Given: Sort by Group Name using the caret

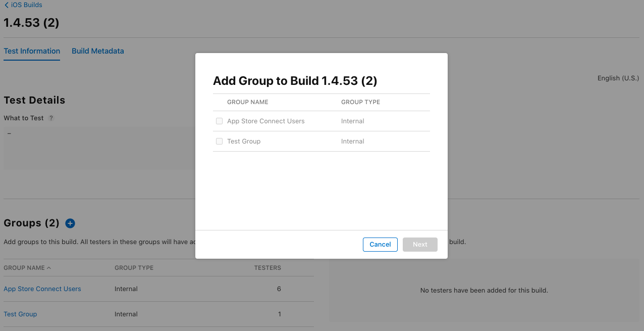Looking at the screenshot, I should (x=49, y=268).
